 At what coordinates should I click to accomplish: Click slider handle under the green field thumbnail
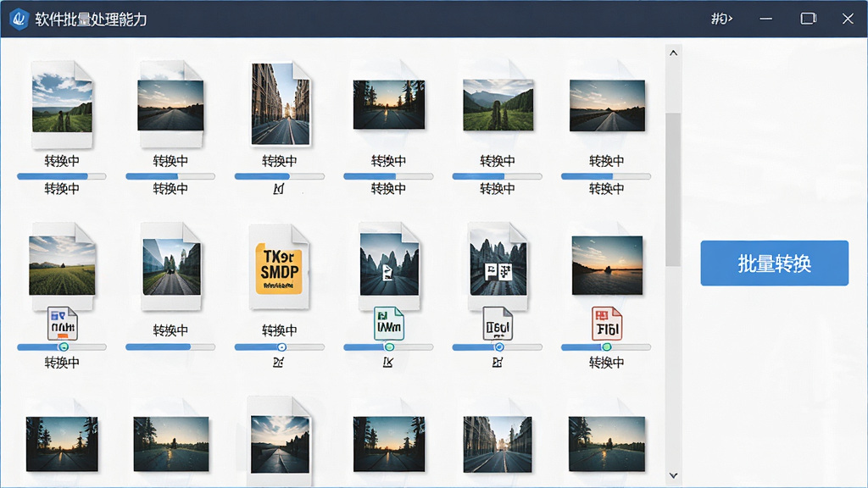64,347
